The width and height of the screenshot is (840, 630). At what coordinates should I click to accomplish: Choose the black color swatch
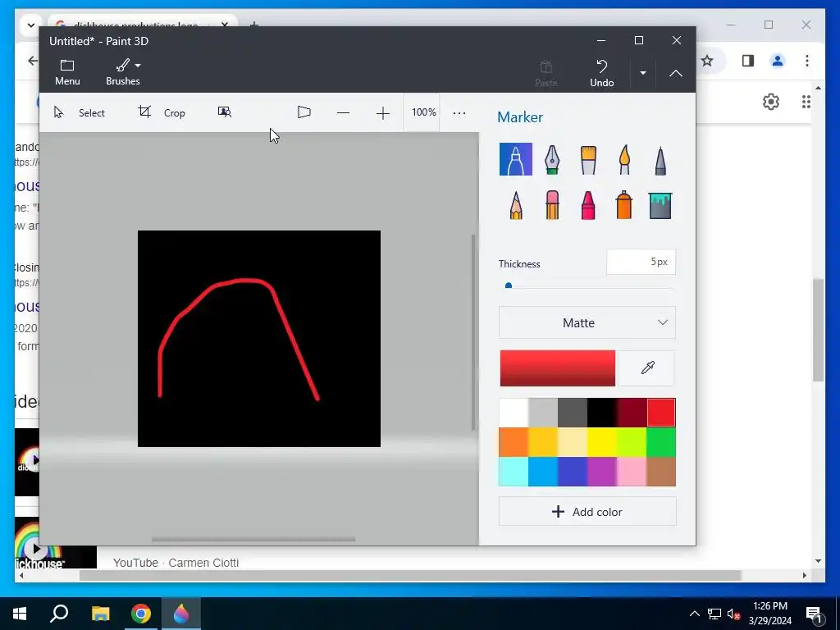click(x=601, y=413)
